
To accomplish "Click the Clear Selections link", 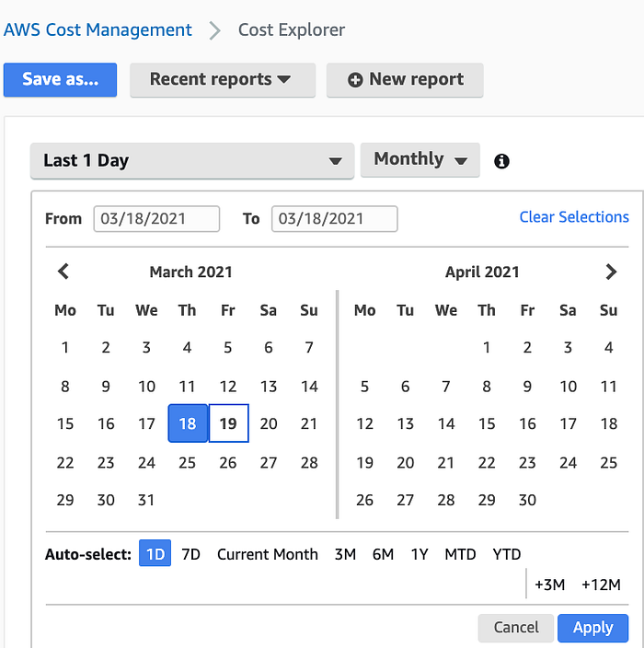I will (574, 217).
